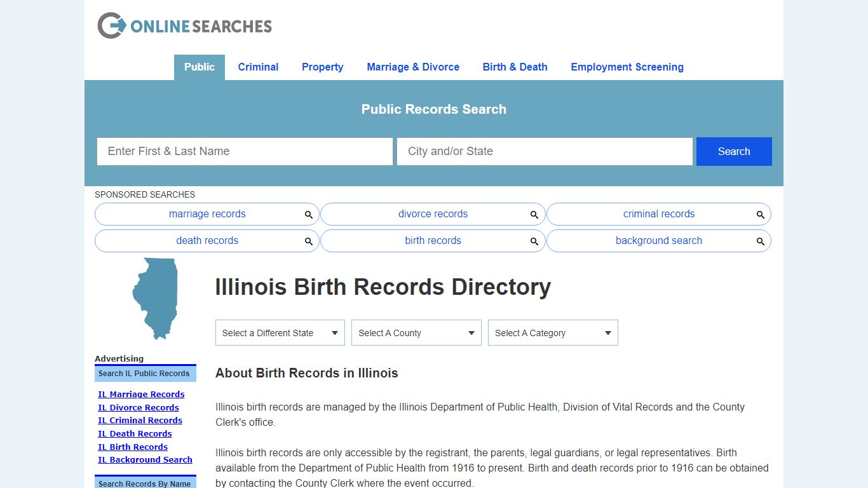Click Search IL Public Records header

pyautogui.click(x=146, y=374)
